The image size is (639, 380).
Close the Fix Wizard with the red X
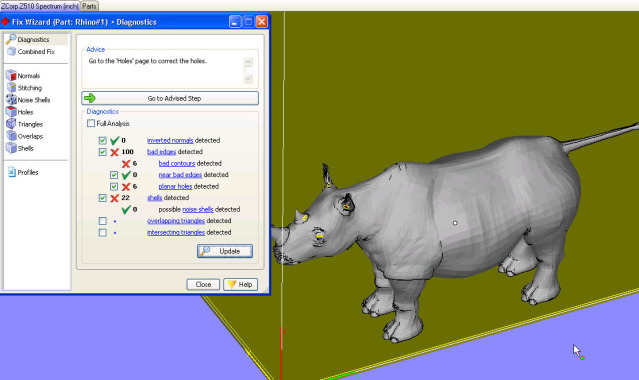262,22
